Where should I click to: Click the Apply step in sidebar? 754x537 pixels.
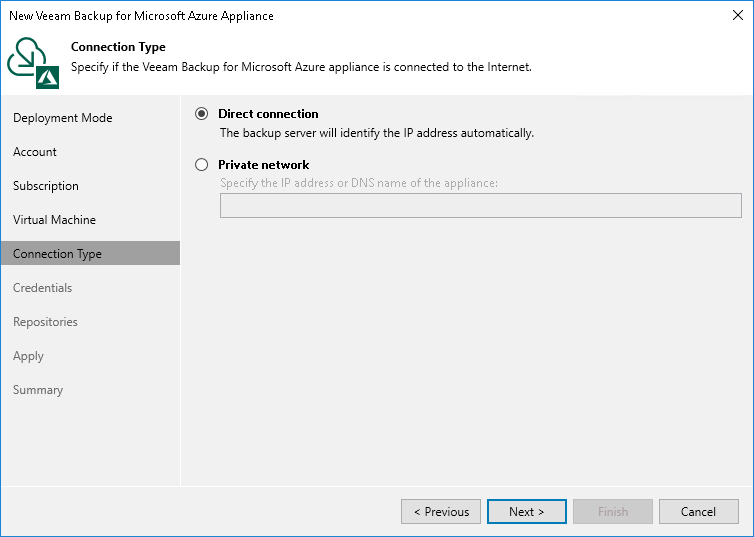pos(28,356)
